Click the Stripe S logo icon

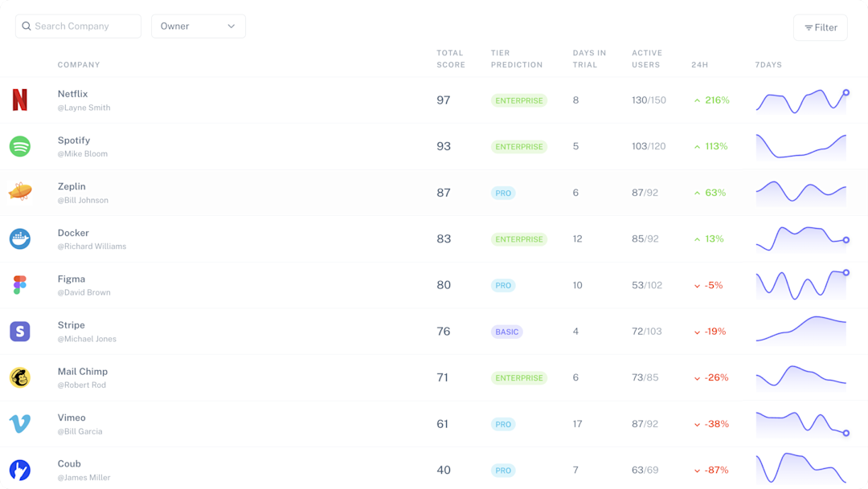20,332
